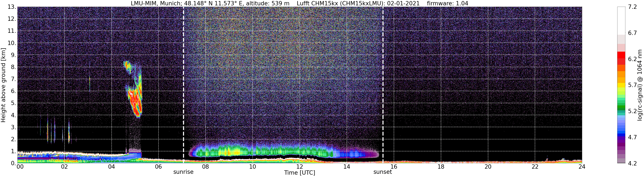Viewport: 644px width, 177px height.
Task: Click the y-axis tick label '9.'
Action: pos(13,55)
